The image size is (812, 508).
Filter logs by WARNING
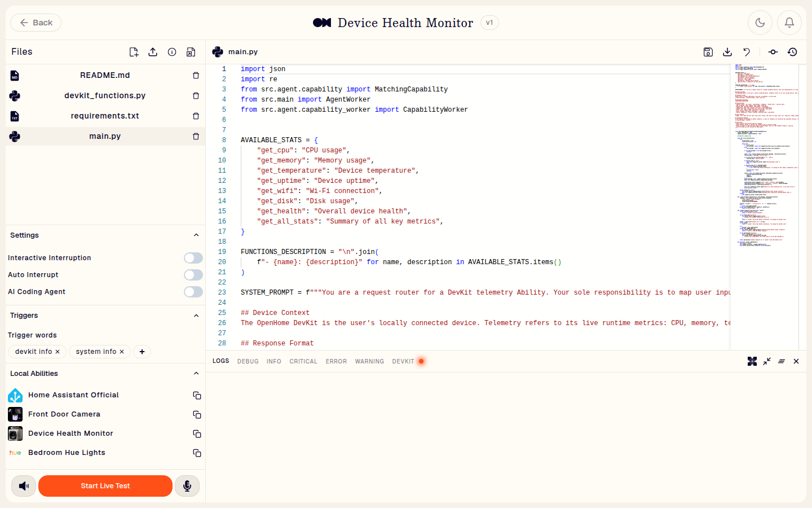coord(369,361)
